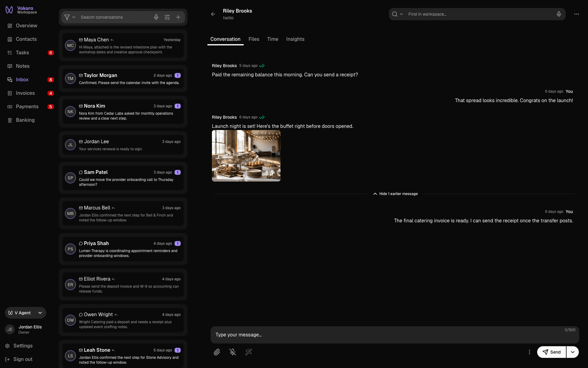Open Jordan Ellis Owner profile
The width and height of the screenshot is (588, 368).
pyautogui.click(x=24, y=329)
